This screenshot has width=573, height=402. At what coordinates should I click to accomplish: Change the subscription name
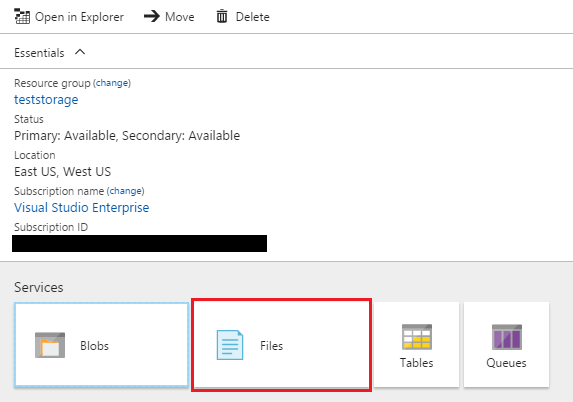[x=126, y=191]
